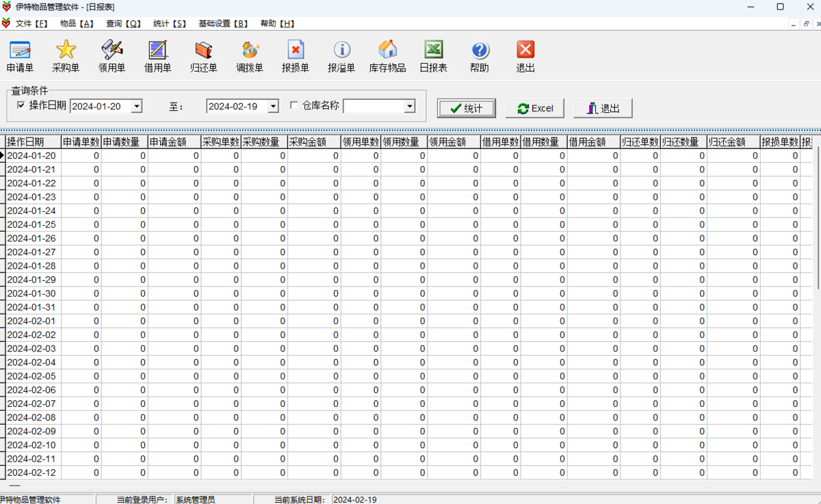
Task: Open the 基础设置【B】 menu
Action: pos(223,23)
